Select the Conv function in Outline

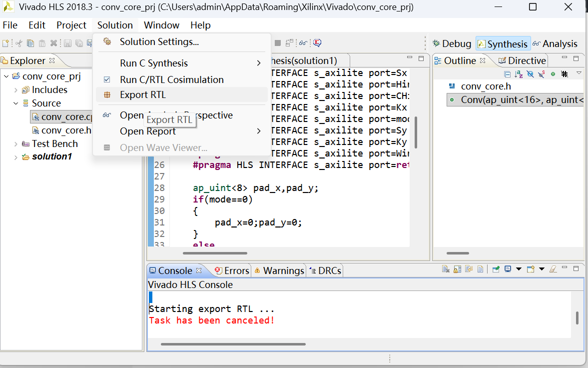(516, 100)
